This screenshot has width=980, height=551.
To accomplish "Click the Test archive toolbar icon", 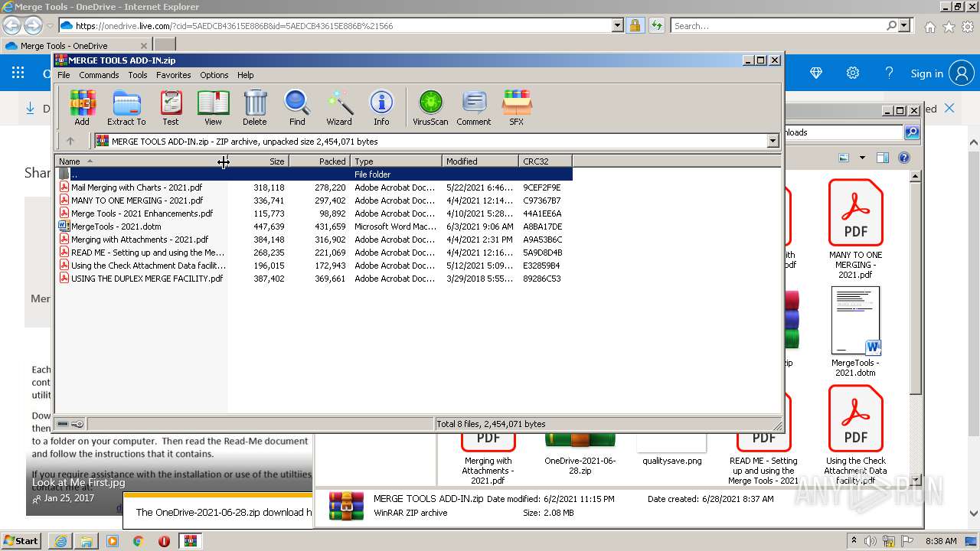I will [171, 107].
